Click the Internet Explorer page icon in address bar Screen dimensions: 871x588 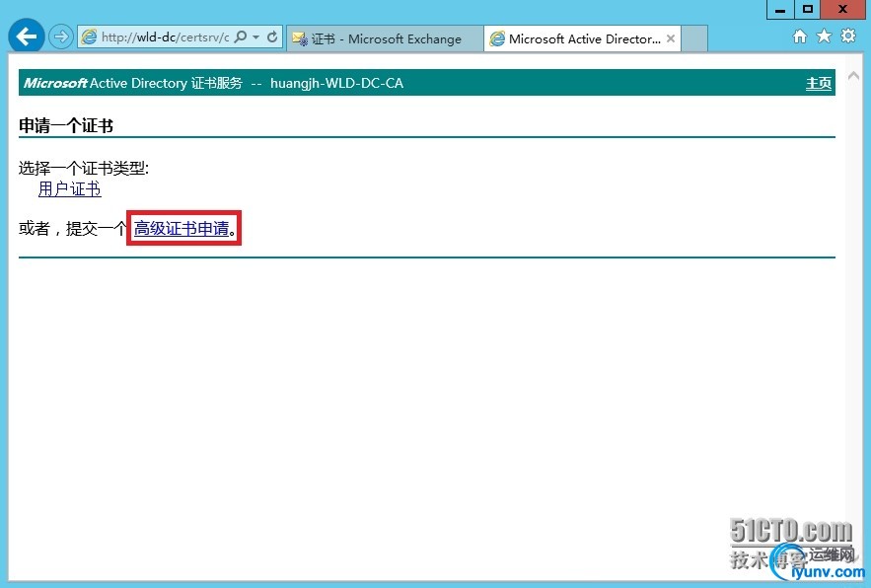click(89, 37)
